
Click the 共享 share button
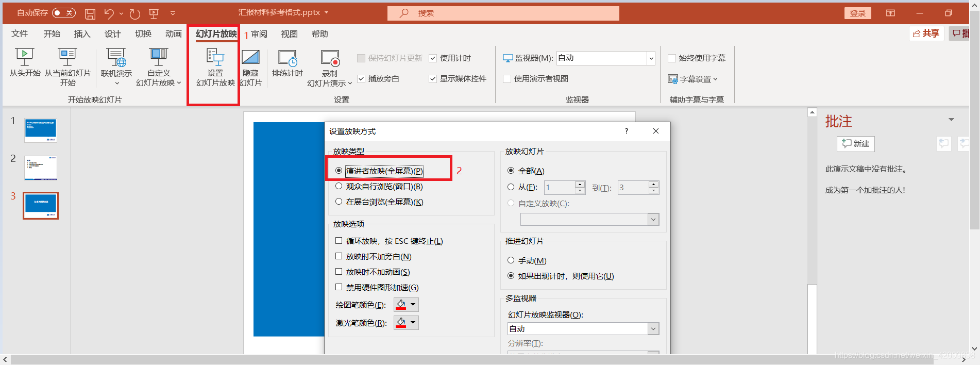tap(926, 34)
